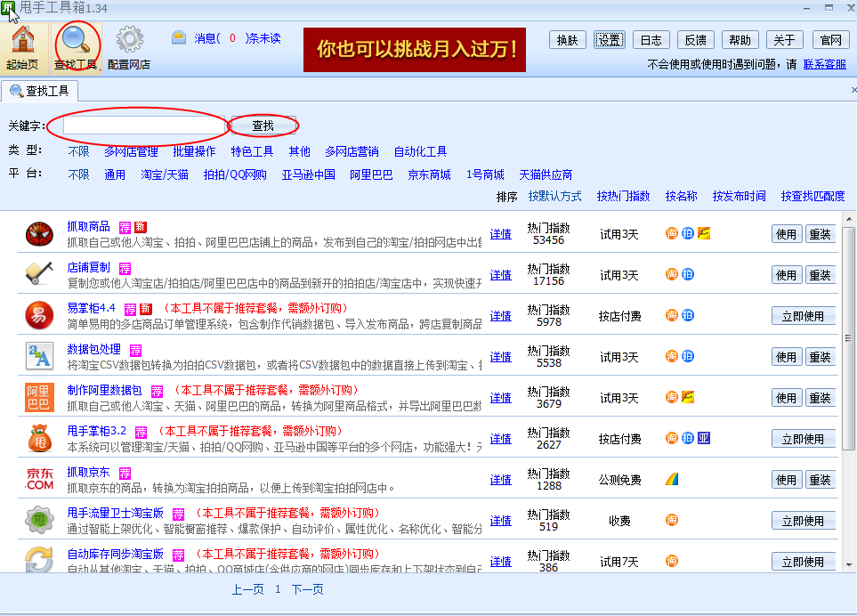Open the 设置 settings button
The width and height of the screenshot is (857, 616).
click(610, 40)
